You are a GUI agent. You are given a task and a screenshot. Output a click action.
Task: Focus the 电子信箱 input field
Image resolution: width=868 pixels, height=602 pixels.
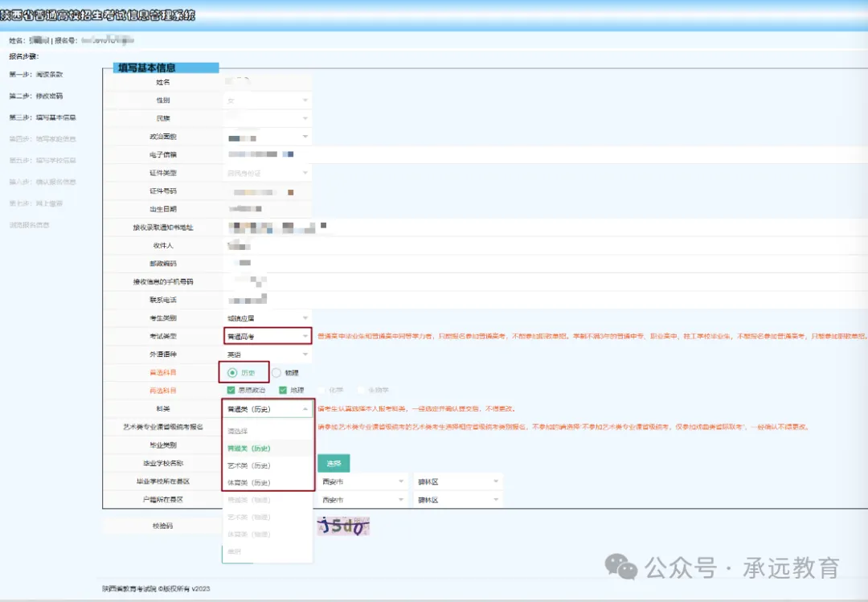click(x=545, y=154)
